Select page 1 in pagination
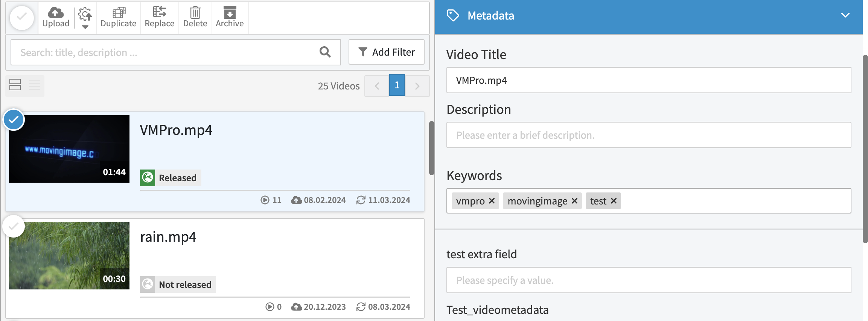This screenshot has height=321, width=868. 397,85
